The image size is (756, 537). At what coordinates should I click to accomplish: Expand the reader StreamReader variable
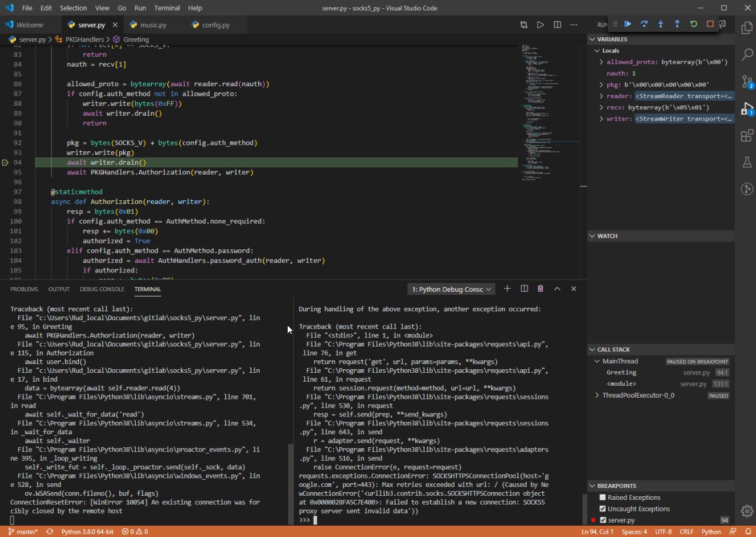(x=601, y=96)
